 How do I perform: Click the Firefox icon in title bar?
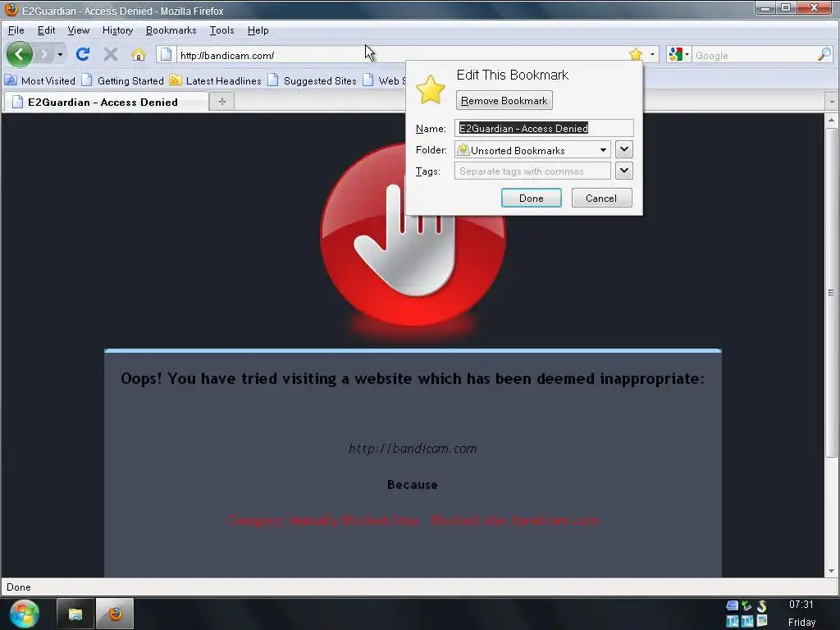(x=11, y=10)
